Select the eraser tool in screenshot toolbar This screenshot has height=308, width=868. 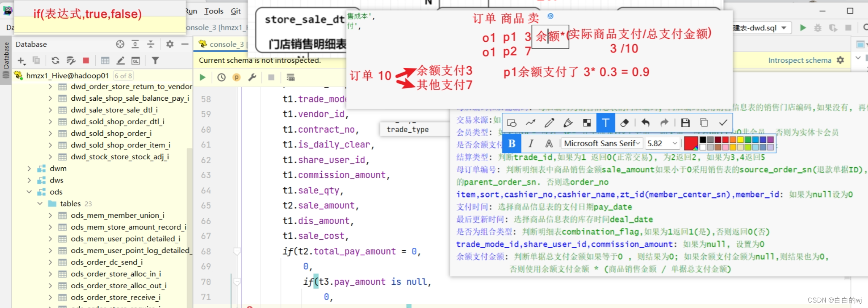(625, 123)
